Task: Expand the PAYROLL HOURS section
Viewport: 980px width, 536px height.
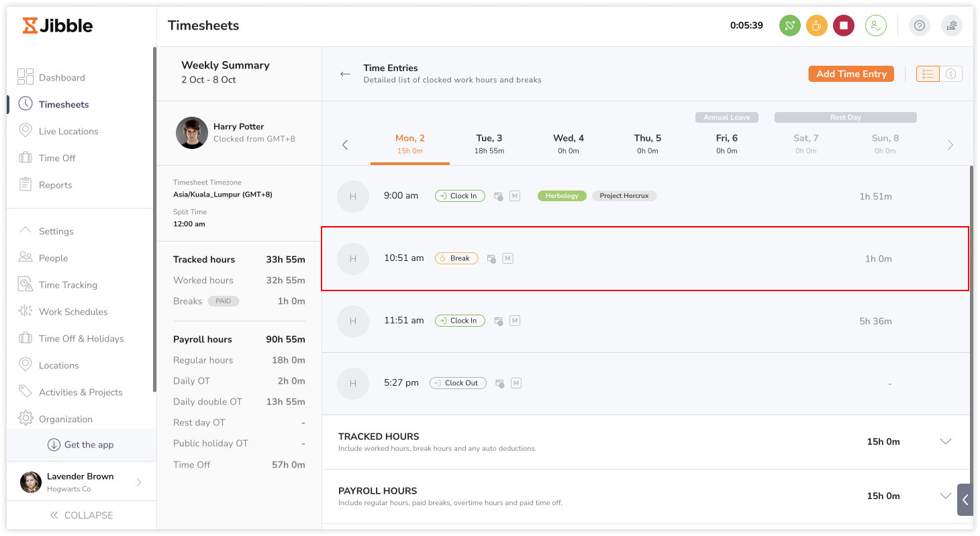Action: coord(946,496)
